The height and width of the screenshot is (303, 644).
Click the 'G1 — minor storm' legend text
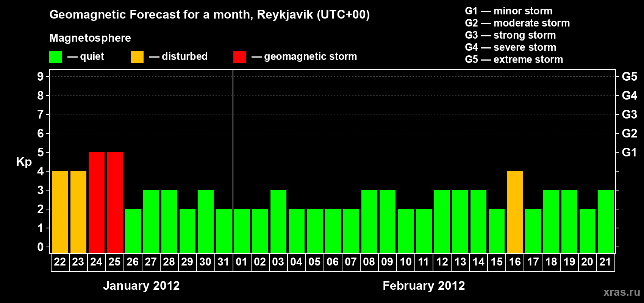pos(509,11)
